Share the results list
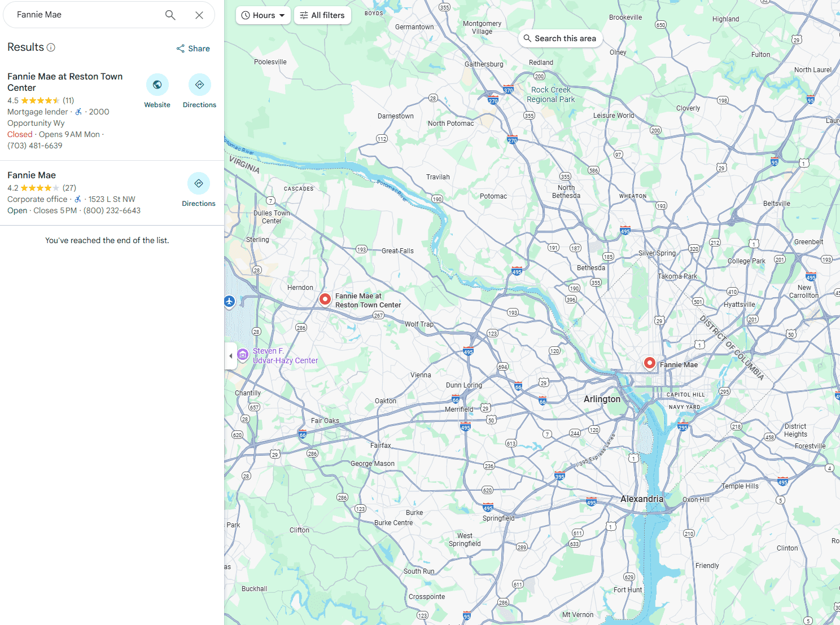Image resolution: width=840 pixels, height=625 pixels. [193, 49]
